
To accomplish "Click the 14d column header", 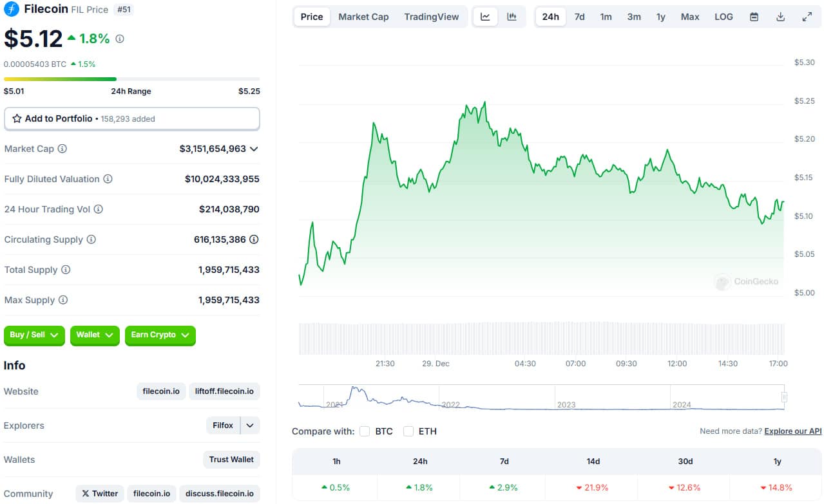I will pos(593,462).
